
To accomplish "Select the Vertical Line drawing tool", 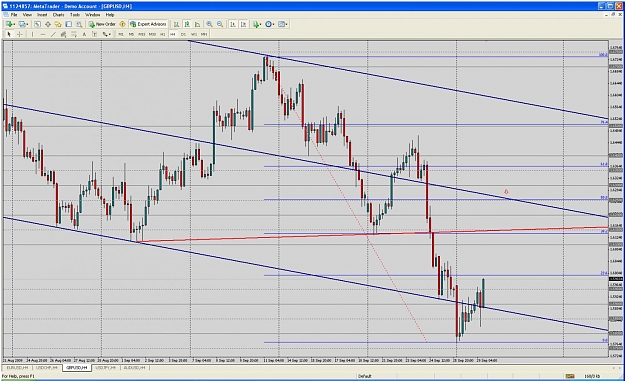I will (x=32, y=34).
